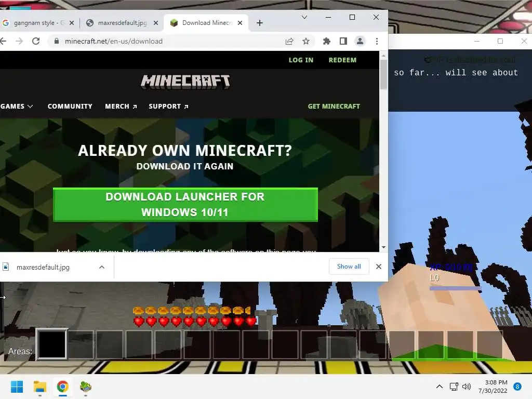
Task: Open tab search chevron
Action: tap(304, 17)
